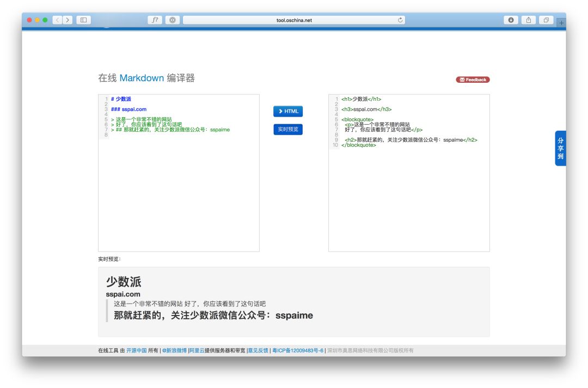Viewport: 588px width, 388px height.
Task: Click the <h1>少数派</h1> output line
Action: click(x=361, y=99)
